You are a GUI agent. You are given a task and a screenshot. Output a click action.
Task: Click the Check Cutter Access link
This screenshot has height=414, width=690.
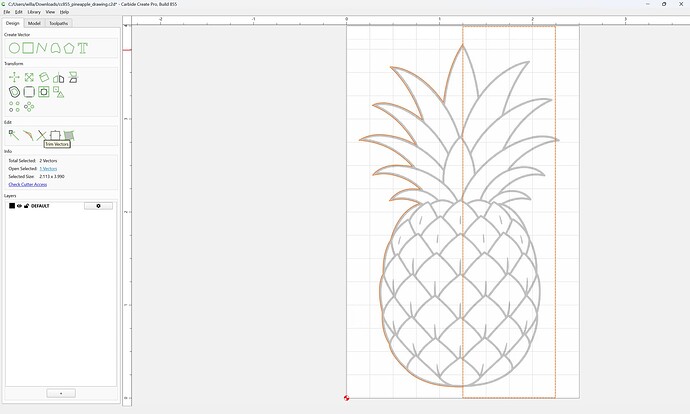click(28, 184)
